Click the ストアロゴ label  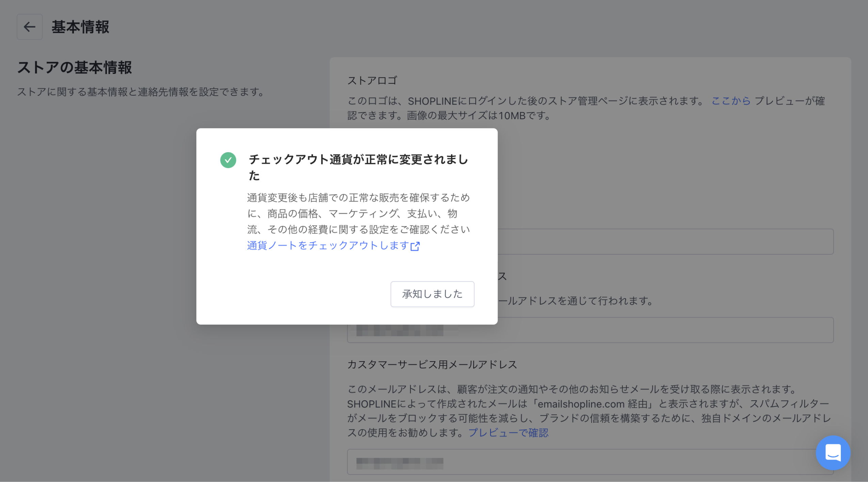tap(372, 80)
